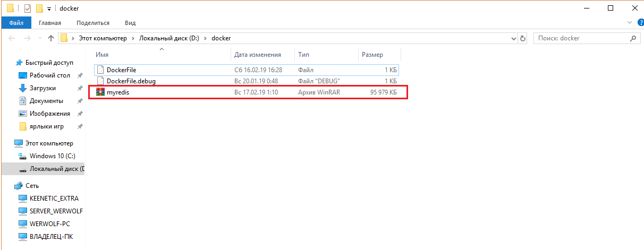Expand the ribbon with the chevron
Image resolution: width=644 pixels, height=250 pixels.
629,23
